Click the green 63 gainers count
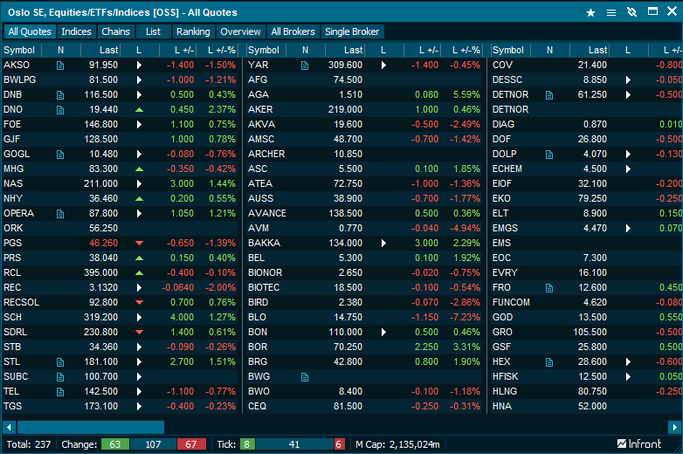The image size is (683, 454). (x=115, y=444)
